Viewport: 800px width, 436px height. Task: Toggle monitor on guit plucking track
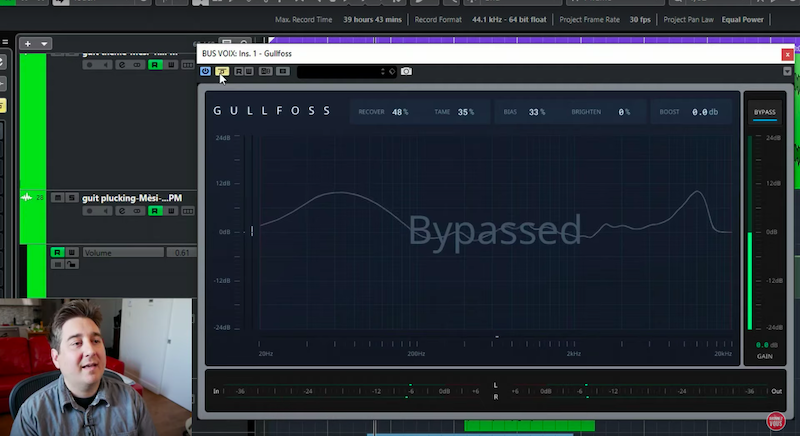pyautogui.click(x=106, y=211)
